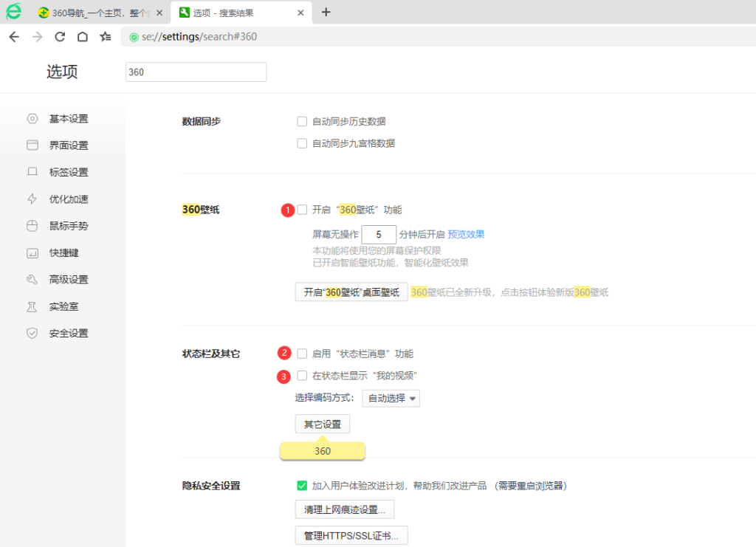Click the 安全设置 shield icon
The width and height of the screenshot is (756, 547).
point(32,333)
